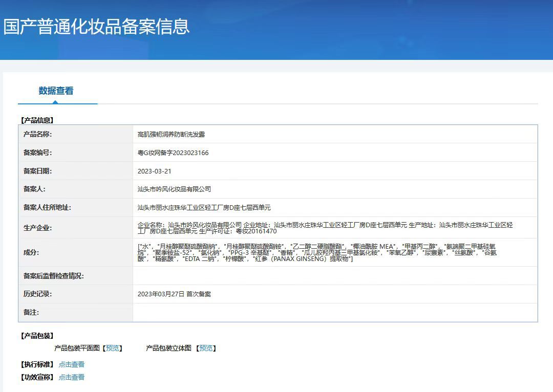Click the 【执行标准】 heading
Screen dimensions: 553x392
(x=37, y=364)
